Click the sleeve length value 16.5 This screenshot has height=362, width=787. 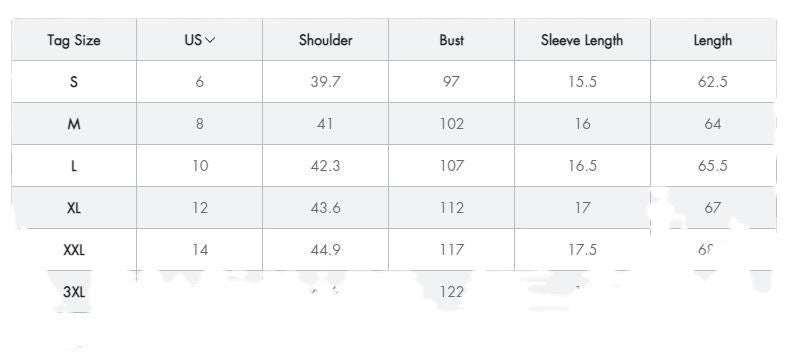582,166
